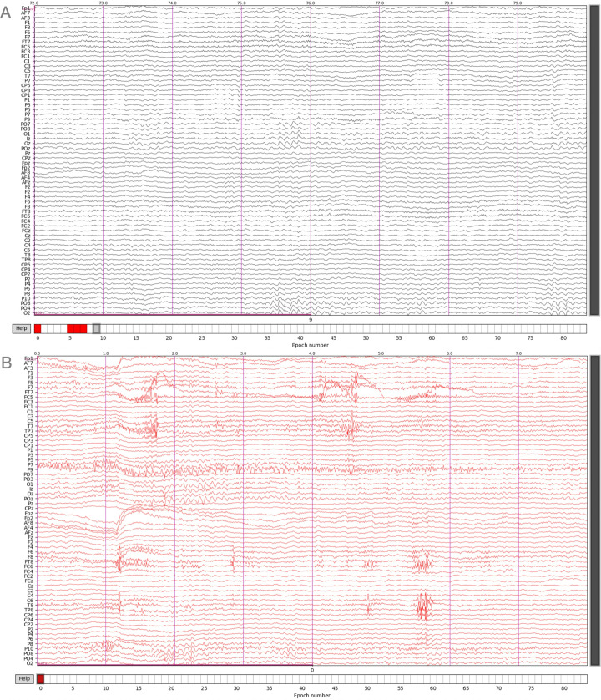The width and height of the screenshot is (601, 700).
Task: Mark channel O2 in panel A
Action: coord(27,313)
